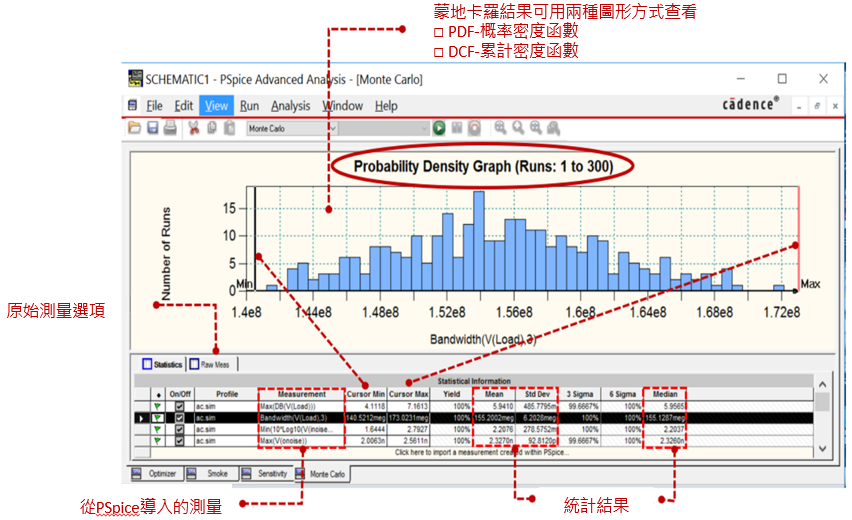This screenshot has width=852, height=520.
Task: Uncheck On/Off for Bandwidth(V(Load),3) measurement
Action: coord(179,418)
